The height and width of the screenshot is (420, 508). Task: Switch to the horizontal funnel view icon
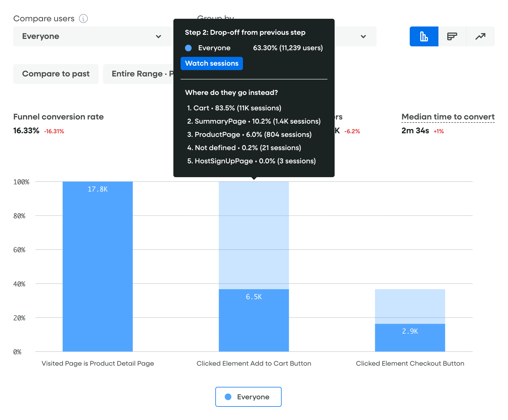click(452, 36)
